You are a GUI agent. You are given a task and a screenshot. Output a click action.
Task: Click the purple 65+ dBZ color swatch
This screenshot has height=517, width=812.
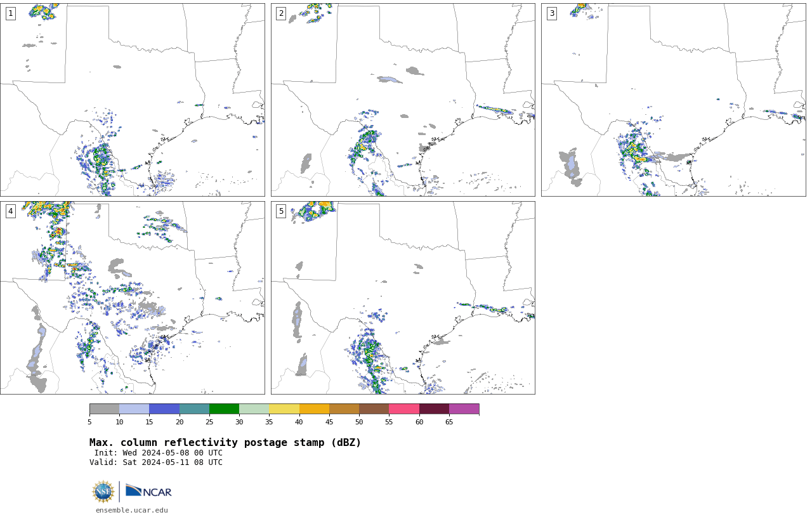click(x=464, y=409)
